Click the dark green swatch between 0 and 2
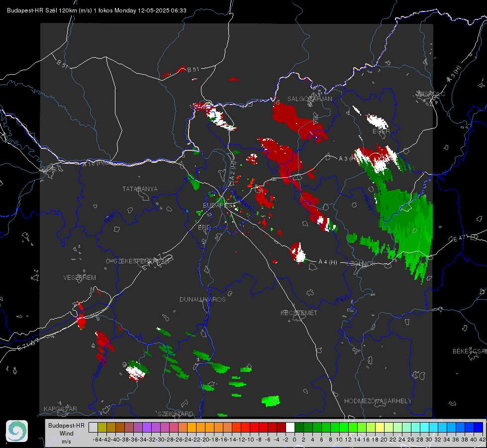The width and height of the screenshot is (487, 448). pyautogui.click(x=299, y=428)
